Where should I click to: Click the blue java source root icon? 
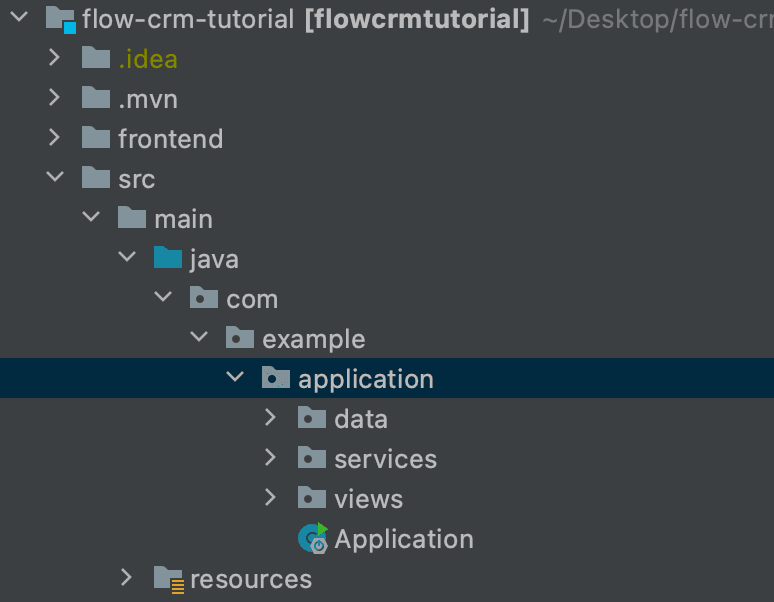click(x=168, y=257)
